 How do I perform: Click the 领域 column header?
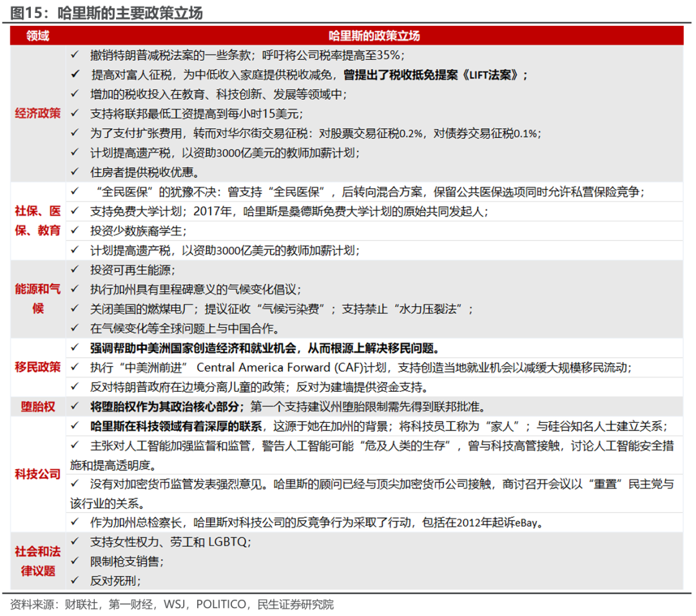[x=38, y=35]
